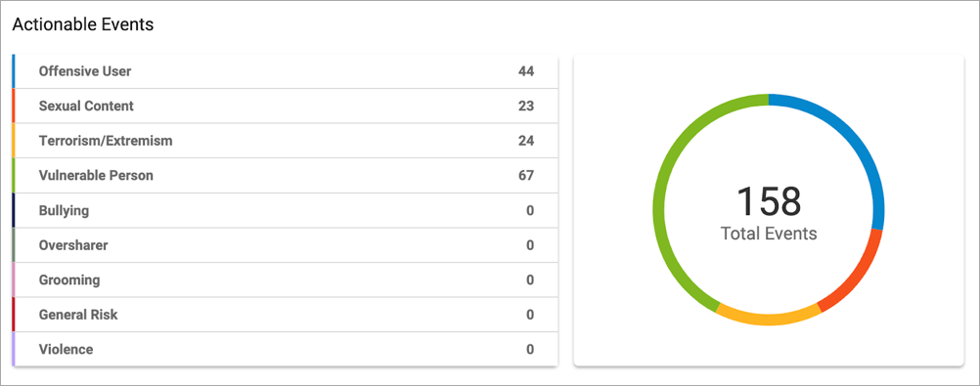Click the Vulnerable Person count 67
Image resolution: width=980 pixels, height=386 pixels.
(525, 176)
